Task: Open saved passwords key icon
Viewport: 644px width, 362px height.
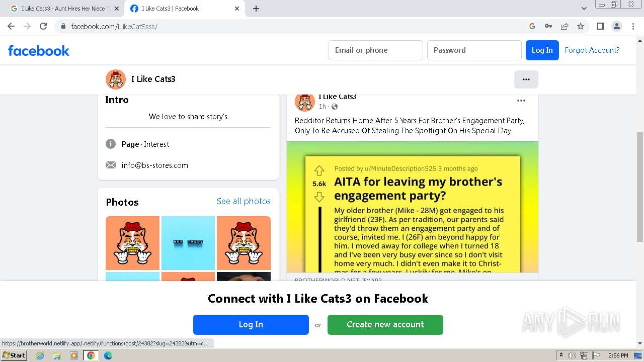Action: [x=548, y=26]
